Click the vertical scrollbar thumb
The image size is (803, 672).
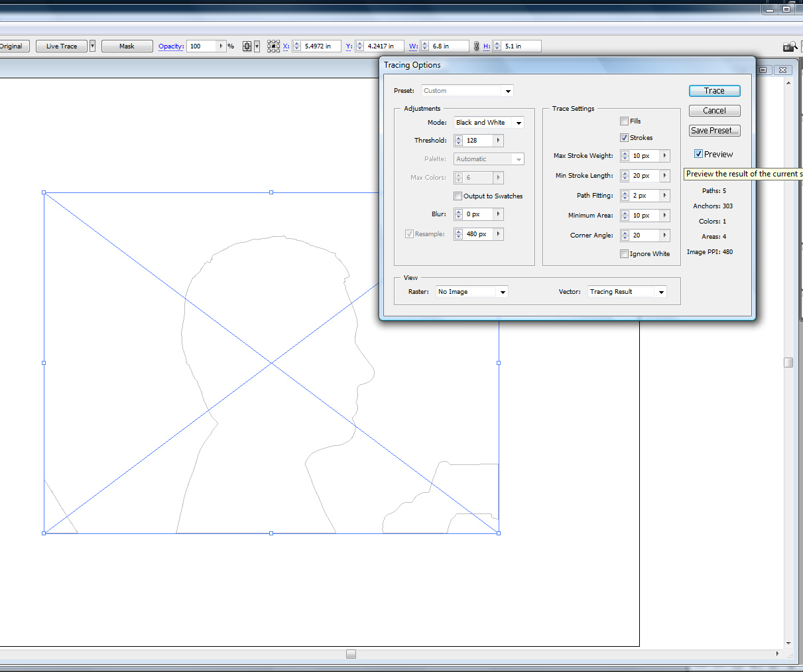tap(788, 363)
